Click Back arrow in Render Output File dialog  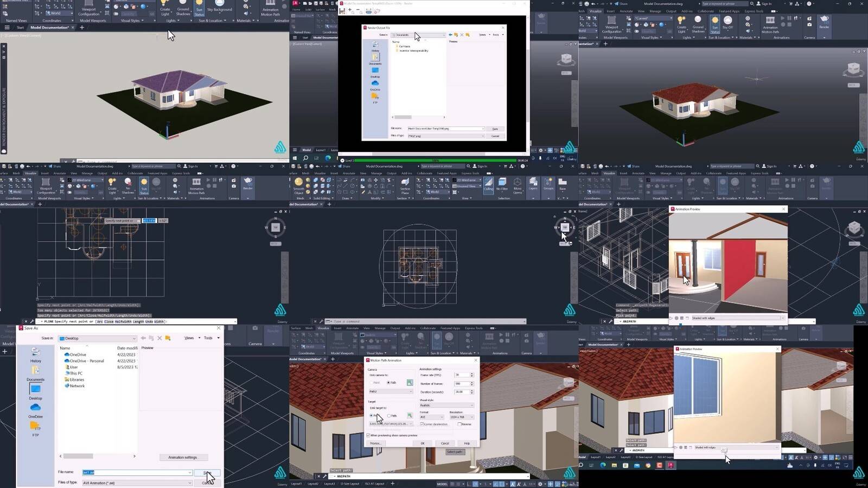click(x=450, y=35)
